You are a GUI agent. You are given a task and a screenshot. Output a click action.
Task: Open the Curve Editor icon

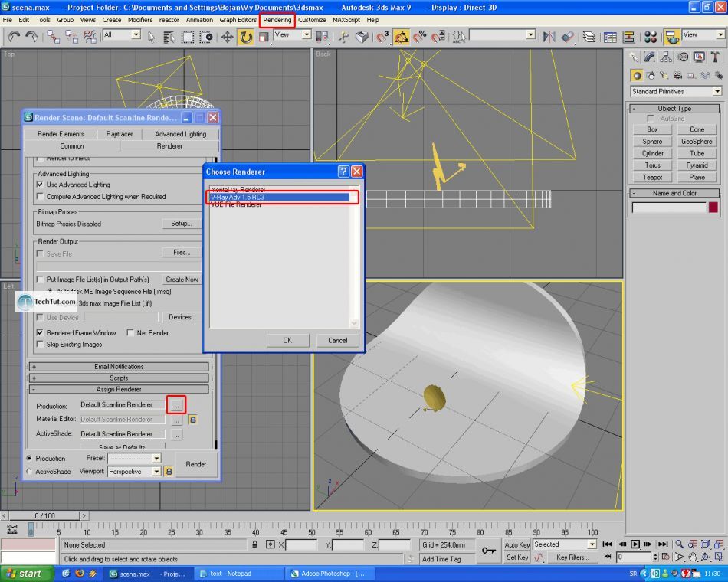610,37
